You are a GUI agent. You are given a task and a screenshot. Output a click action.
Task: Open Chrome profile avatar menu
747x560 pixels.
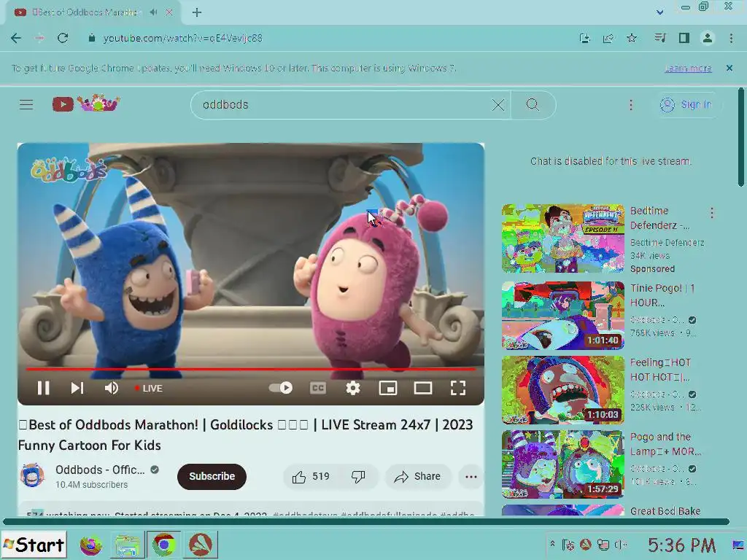(x=708, y=38)
